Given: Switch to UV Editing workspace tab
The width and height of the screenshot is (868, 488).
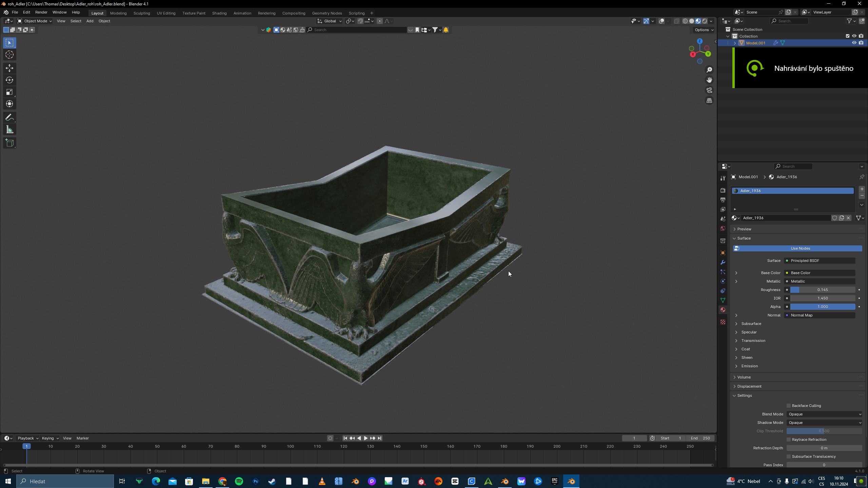Looking at the screenshot, I should pyautogui.click(x=166, y=13).
